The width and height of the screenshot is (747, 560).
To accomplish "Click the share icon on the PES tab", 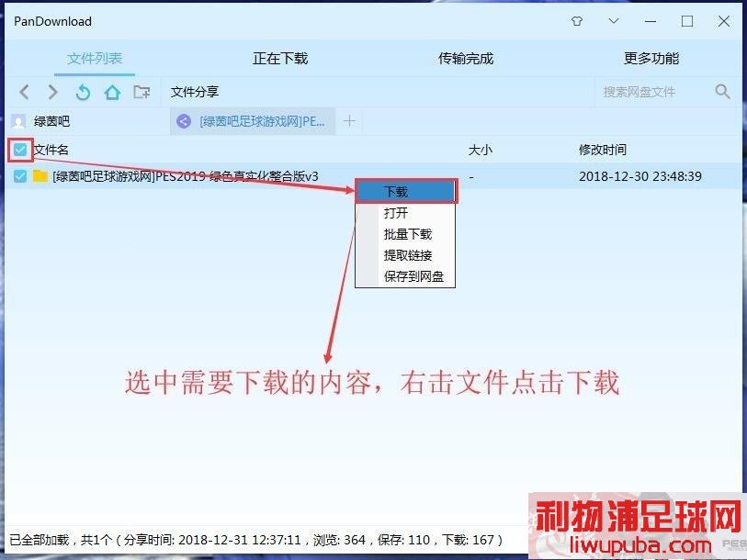I will pos(184,121).
